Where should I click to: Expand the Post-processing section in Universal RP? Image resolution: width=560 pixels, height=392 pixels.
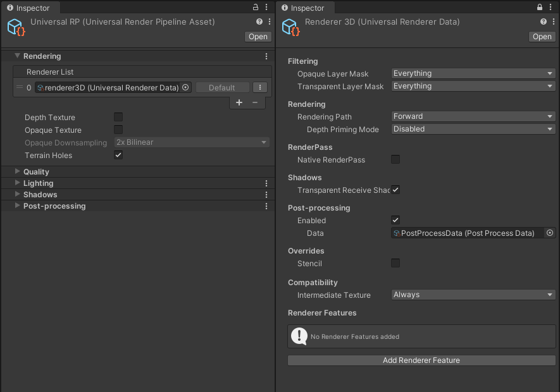17,205
